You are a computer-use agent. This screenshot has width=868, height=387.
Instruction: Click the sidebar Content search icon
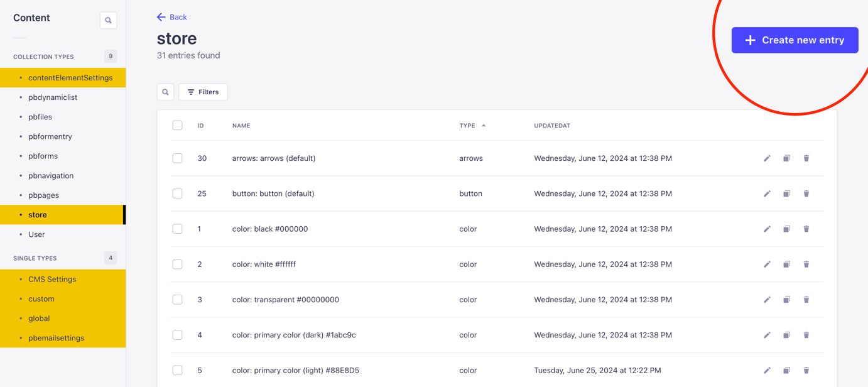(x=108, y=20)
